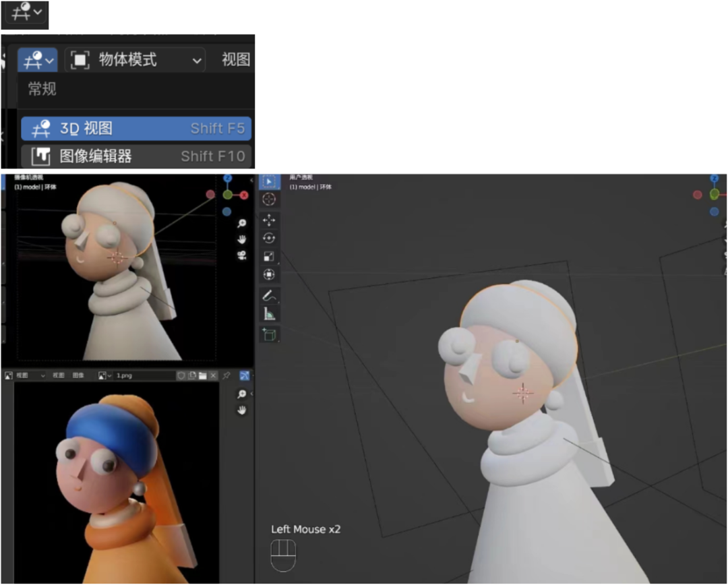Click negative Z dot on user perspective gizmo
Image resolution: width=728 pixels, height=585 pixels.
click(715, 212)
